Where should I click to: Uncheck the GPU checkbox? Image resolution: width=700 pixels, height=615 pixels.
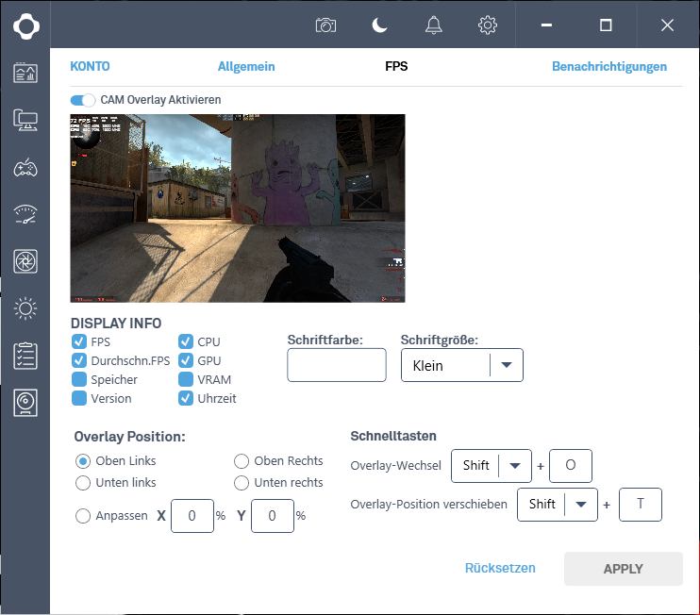coord(186,360)
